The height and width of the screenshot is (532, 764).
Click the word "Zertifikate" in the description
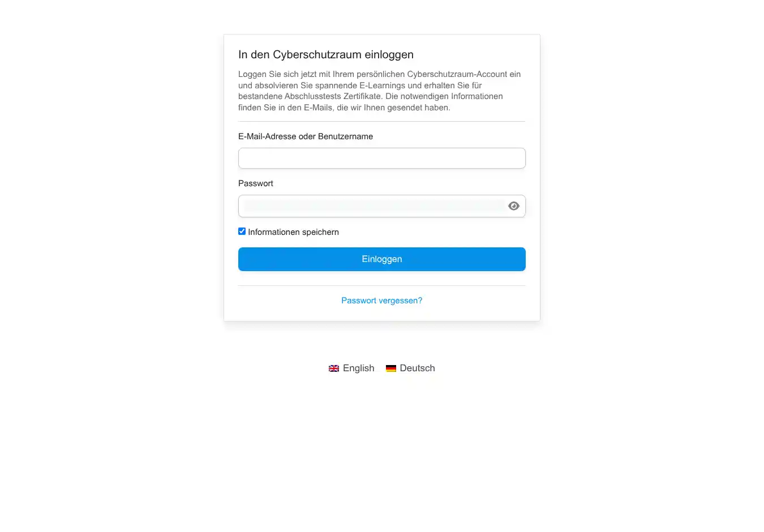(x=362, y=96)
